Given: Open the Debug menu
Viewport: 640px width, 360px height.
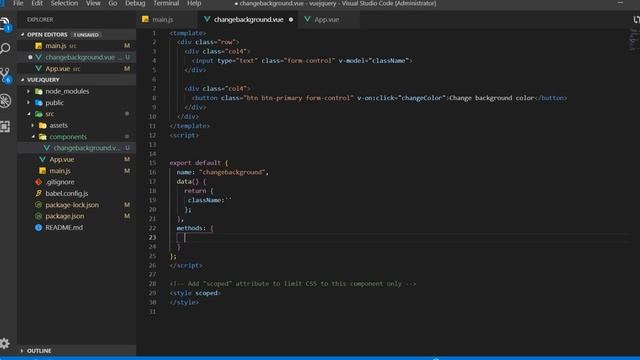Looking at the screenshot, I should [135, 4].
